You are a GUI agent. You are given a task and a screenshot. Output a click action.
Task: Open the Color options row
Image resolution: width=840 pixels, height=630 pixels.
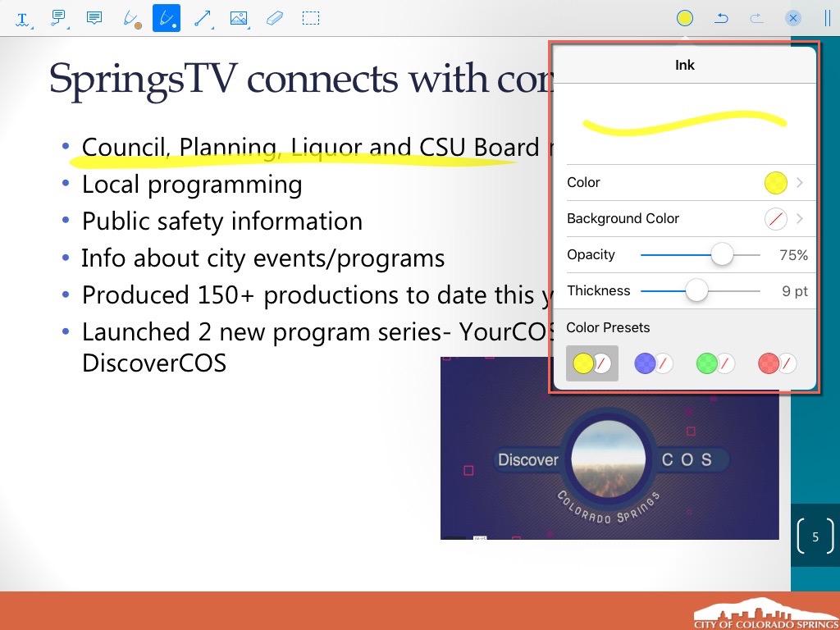[x=684, y=183]
